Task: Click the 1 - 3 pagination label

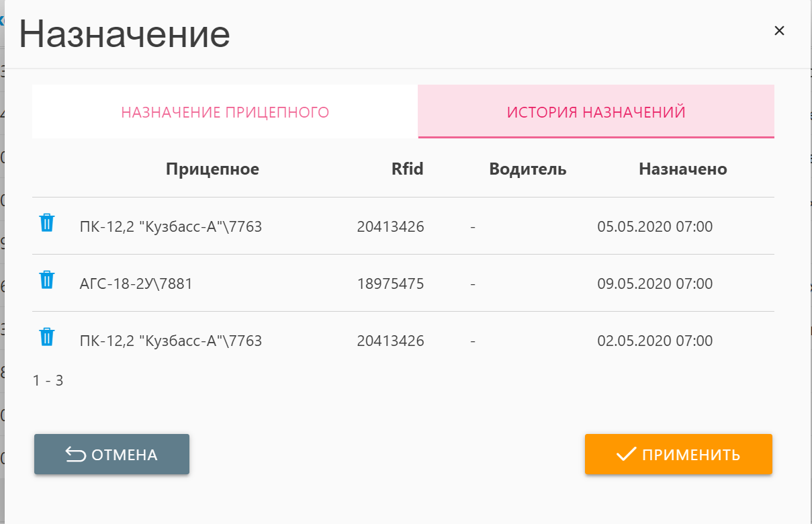Action: pos(48,381)
